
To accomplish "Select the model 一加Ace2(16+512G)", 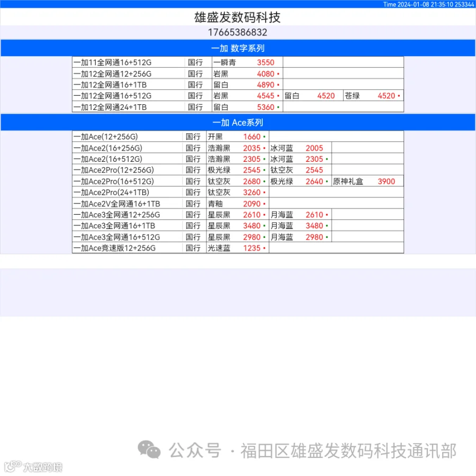I will 108,159.
